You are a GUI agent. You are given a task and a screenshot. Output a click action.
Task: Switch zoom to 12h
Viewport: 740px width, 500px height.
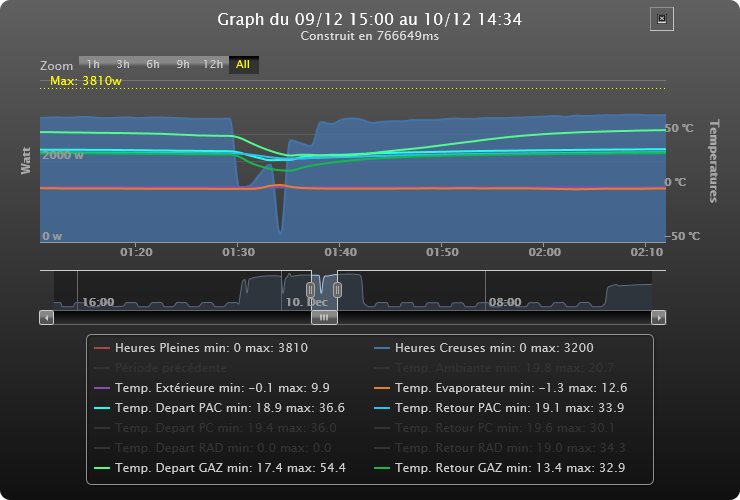(213, 64)
